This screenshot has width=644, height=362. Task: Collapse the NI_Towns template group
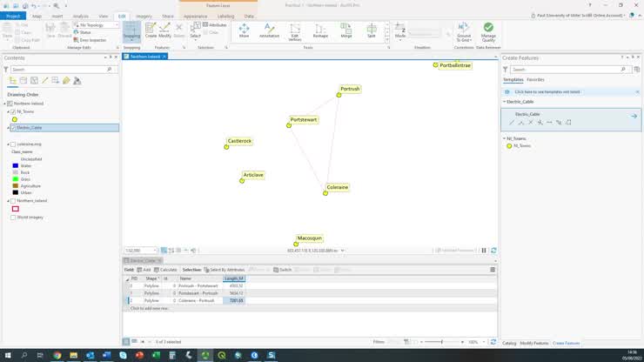click(505, 138)
